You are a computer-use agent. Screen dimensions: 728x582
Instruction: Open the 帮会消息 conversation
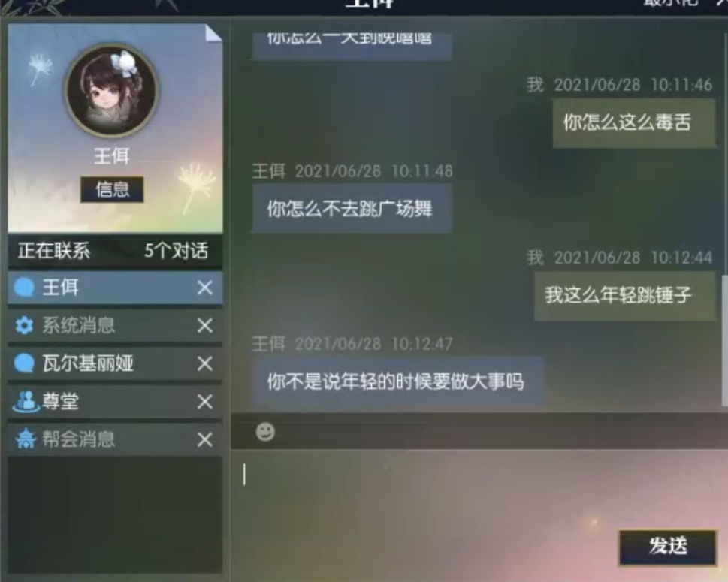click(x=115, y=439)
